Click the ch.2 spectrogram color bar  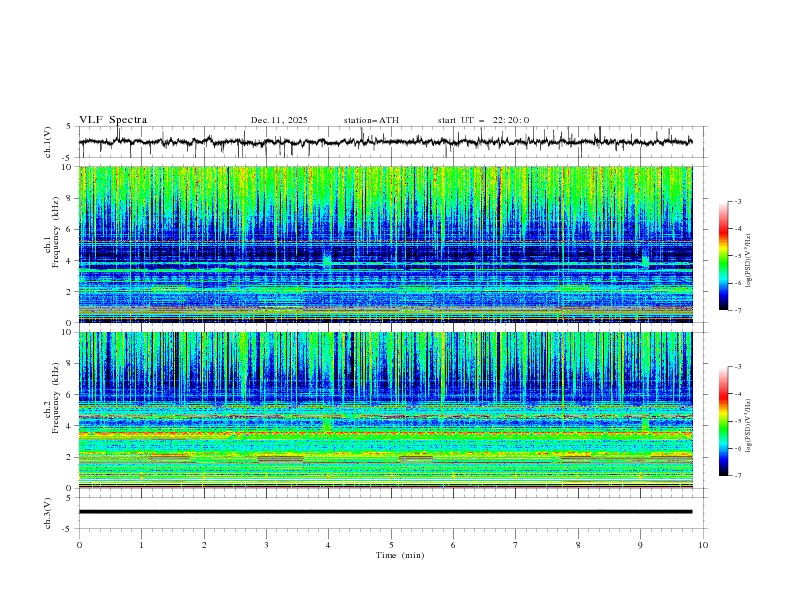pyautogui.click(x=724, y=421)
